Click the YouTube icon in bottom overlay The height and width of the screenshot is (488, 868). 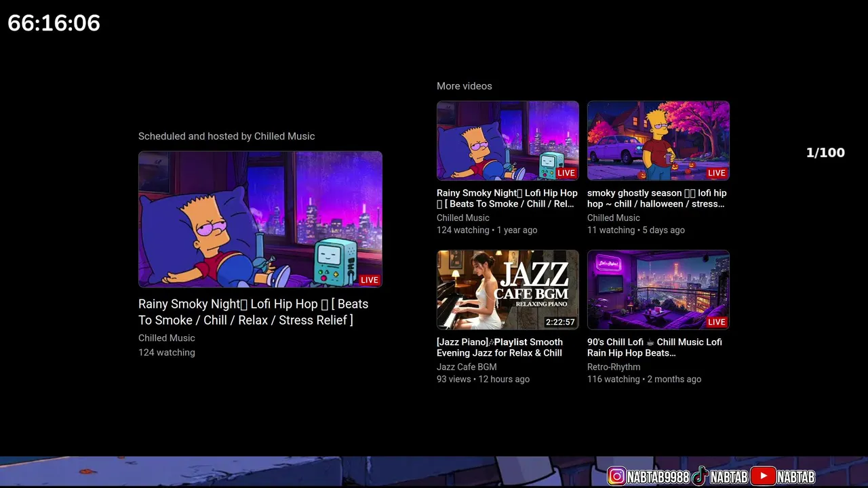click(763, 476)
